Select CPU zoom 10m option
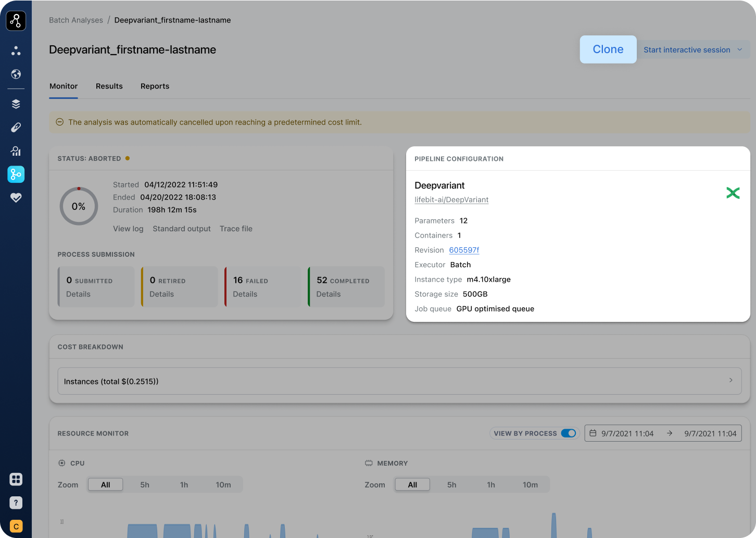756x538 pixels. point(223,484)
